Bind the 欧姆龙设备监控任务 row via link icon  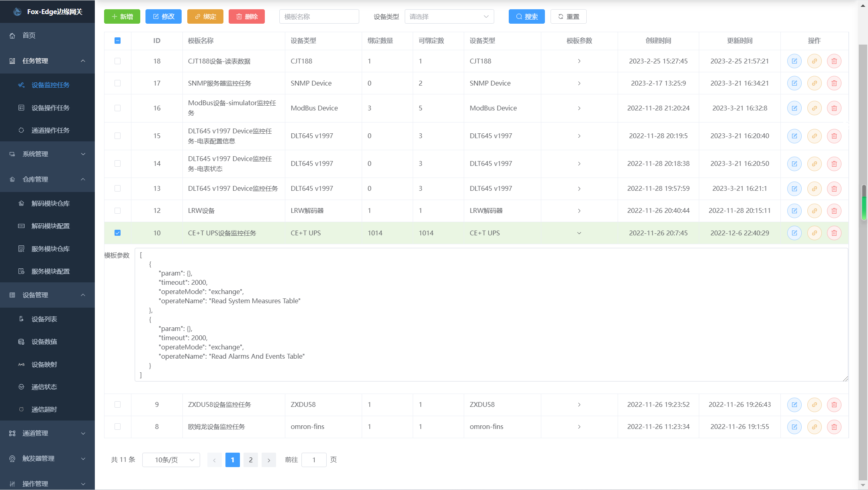[815, 427]
